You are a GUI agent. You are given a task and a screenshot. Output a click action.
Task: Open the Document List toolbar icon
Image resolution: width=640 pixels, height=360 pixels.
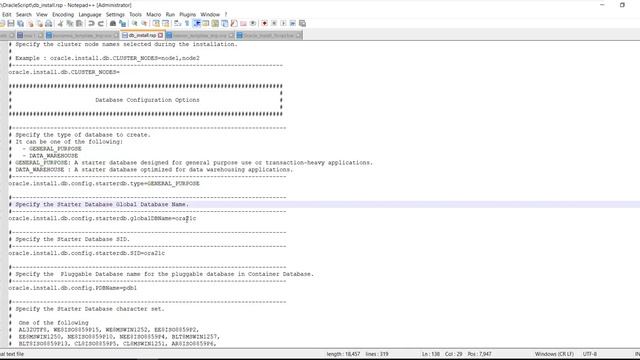pyautogui.click(x=224, y=23)
